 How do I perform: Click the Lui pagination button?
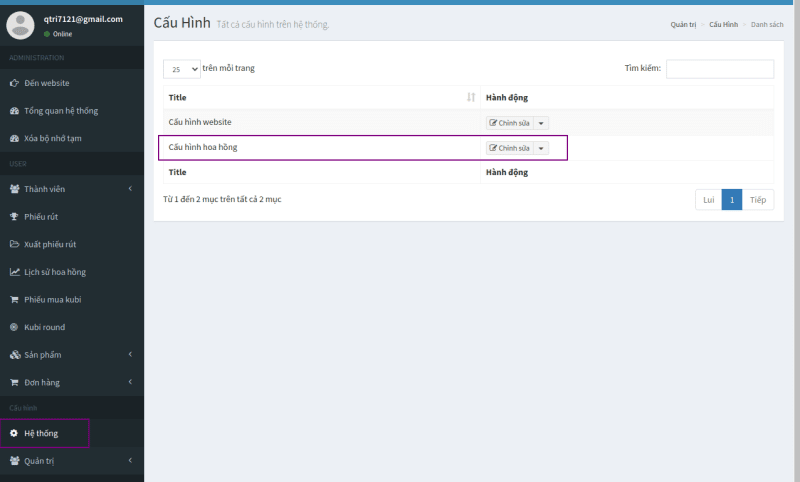tap(708, 200)
